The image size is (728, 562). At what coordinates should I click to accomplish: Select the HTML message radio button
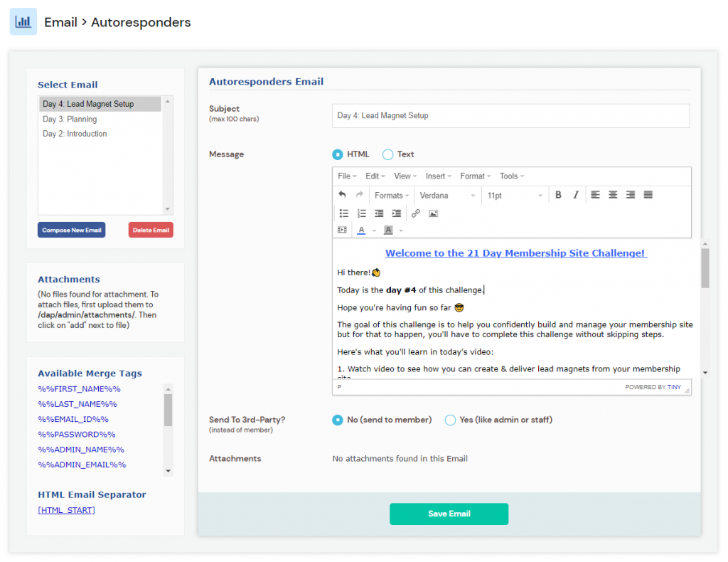tap(338, 154)
